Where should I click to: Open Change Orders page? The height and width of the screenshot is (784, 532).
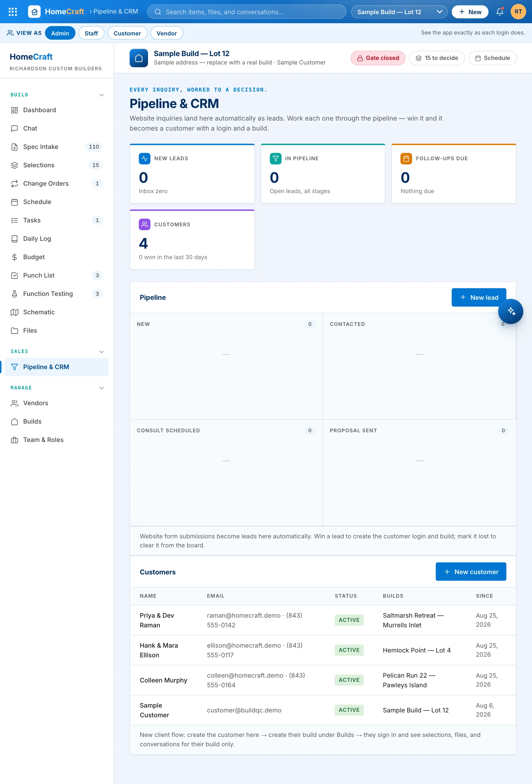[57, 183]
